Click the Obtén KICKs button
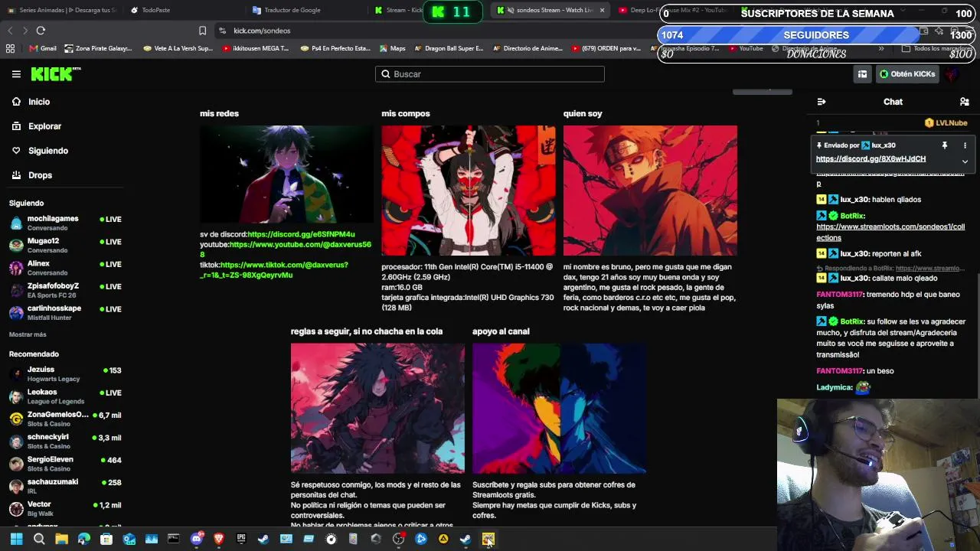 point(907,74)
